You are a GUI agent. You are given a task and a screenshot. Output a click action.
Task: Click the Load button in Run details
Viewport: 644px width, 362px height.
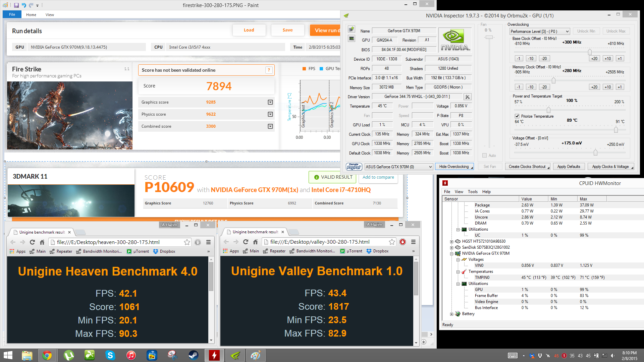pos(249,30)
